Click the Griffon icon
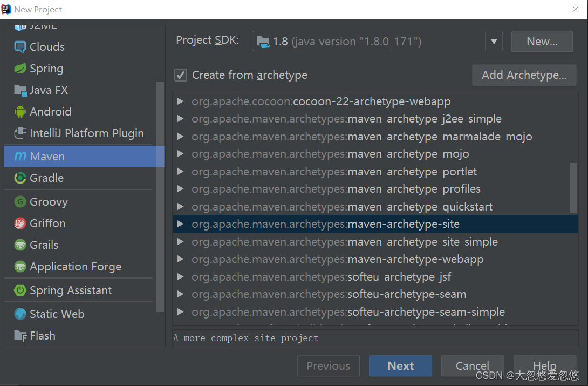This screenshot has height=386, width=588. coord(20,224)
